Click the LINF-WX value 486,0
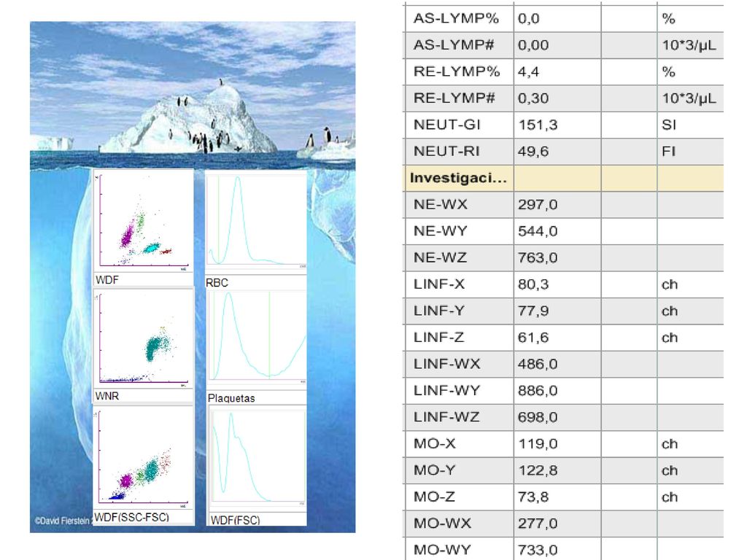This screenshot has height=560, width=747. point(538,365)
